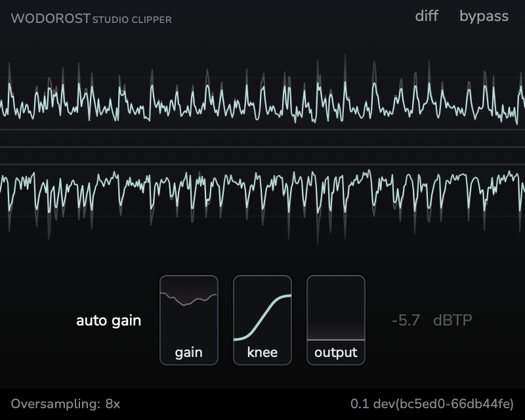The width and height of the screenshot is (525, 420).
Task: Click the gain control panel
Action: (x=189, y=320)
